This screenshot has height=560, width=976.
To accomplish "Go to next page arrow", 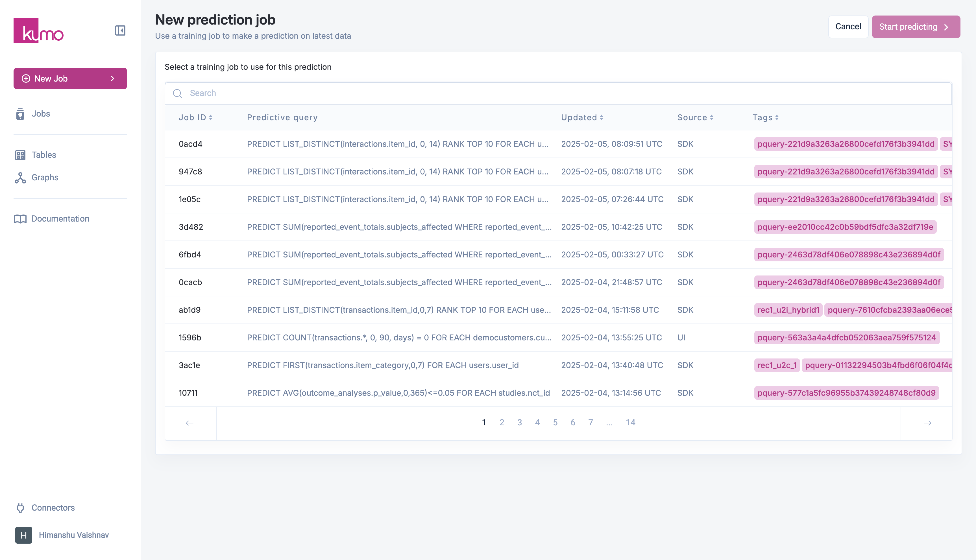I will tap(927, 423).
